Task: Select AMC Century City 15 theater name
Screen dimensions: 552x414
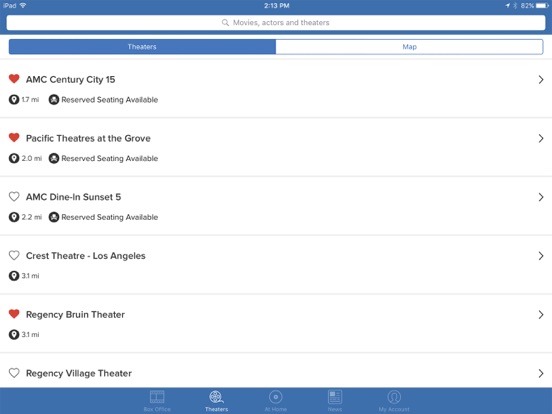Action: [x=70, y=80]
